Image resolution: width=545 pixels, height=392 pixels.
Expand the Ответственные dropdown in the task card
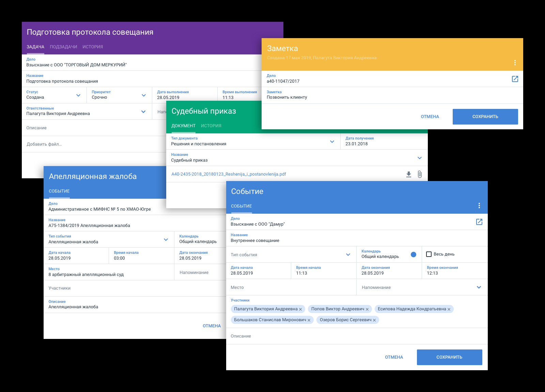[x=143, y=112]
